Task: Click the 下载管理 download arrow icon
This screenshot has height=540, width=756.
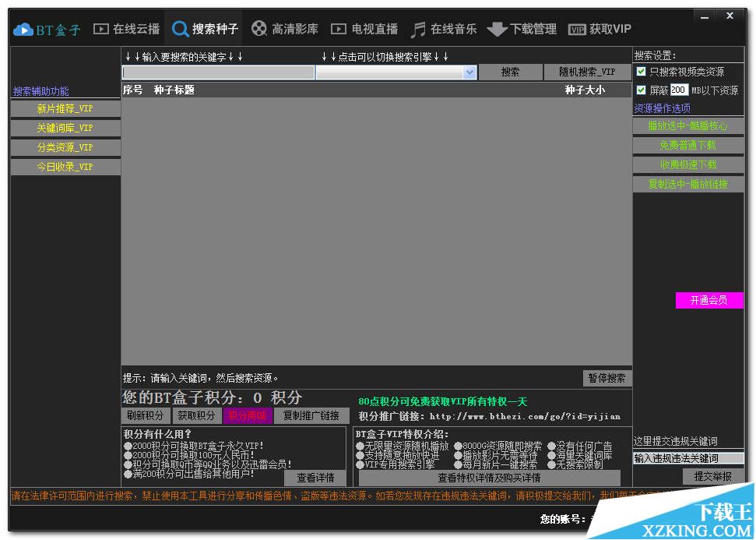Action: coord(497,30)
